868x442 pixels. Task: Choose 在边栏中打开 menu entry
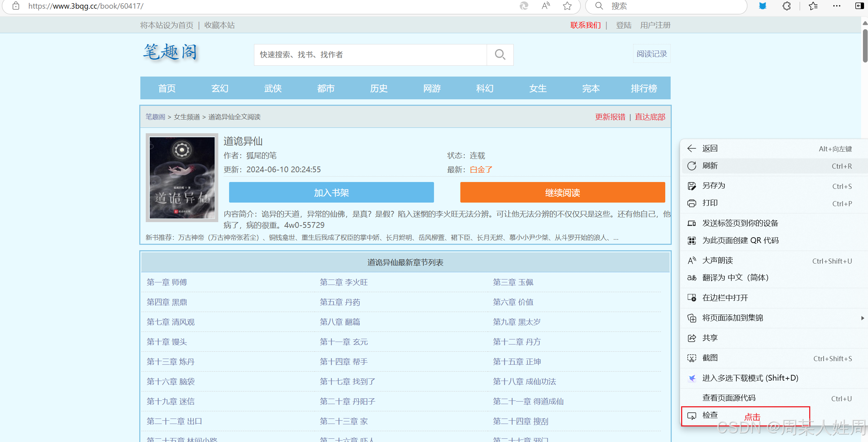[774, 298]
